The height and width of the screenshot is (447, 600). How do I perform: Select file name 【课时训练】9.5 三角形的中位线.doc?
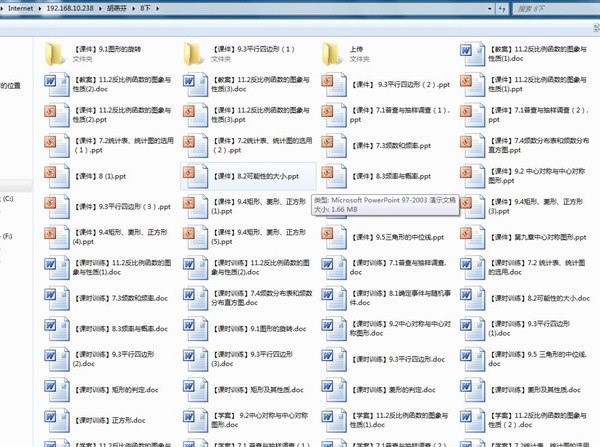pyautogui.click(x=537, y=359)
